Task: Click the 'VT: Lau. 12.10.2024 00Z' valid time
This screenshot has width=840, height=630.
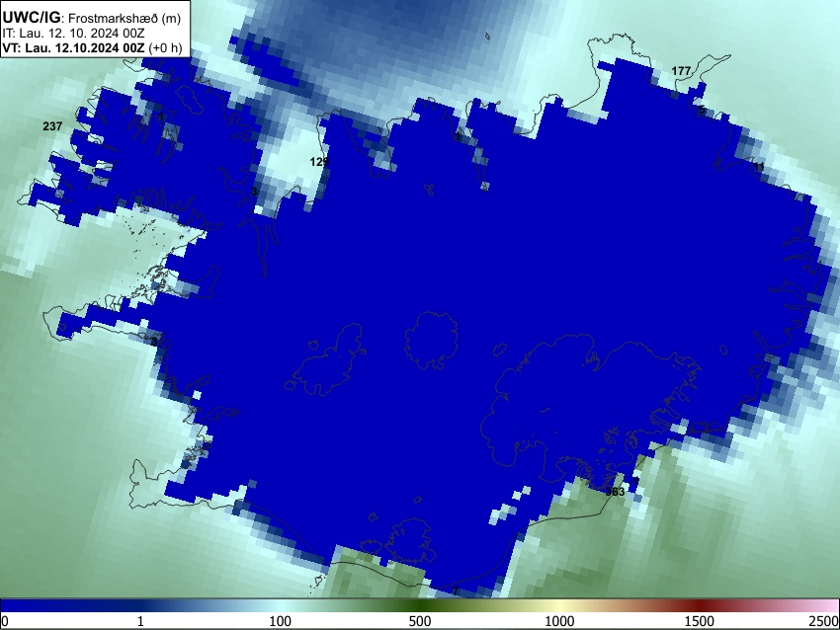Action: click(x=73, y=47)
